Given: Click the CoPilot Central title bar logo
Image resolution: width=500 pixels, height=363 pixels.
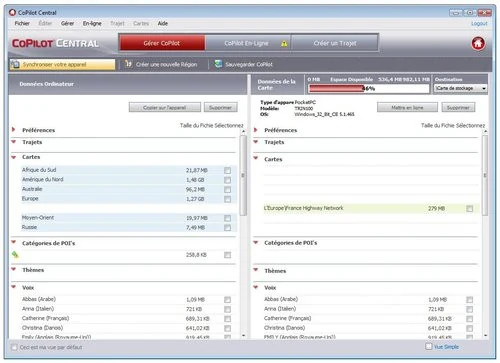Looking at the screenshot, I should tap(12, 13).
